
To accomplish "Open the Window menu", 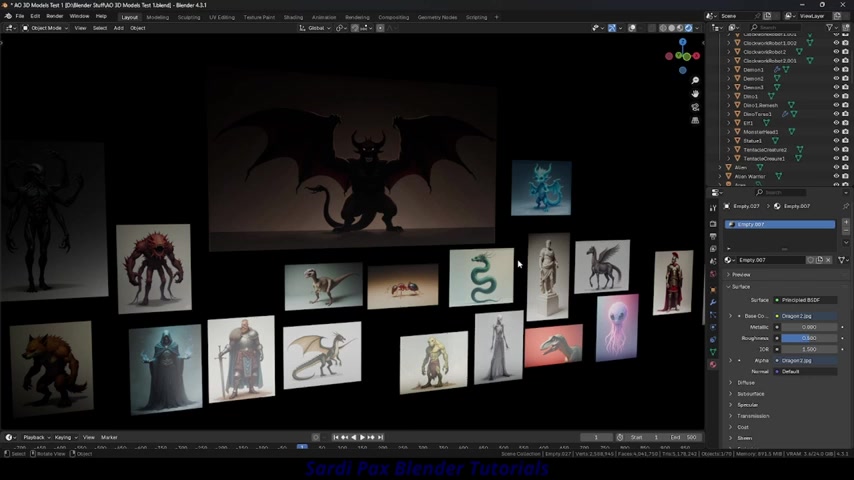I will [x=79, y=16].
